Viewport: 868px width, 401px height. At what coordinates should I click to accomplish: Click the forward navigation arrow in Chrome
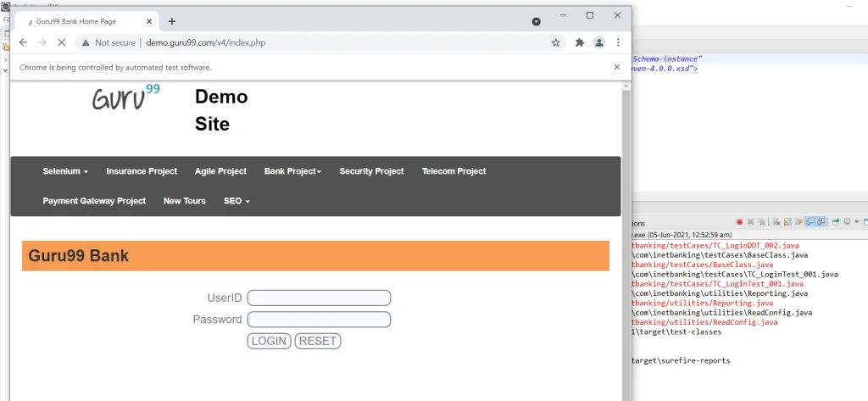click(x=42, y=42)
